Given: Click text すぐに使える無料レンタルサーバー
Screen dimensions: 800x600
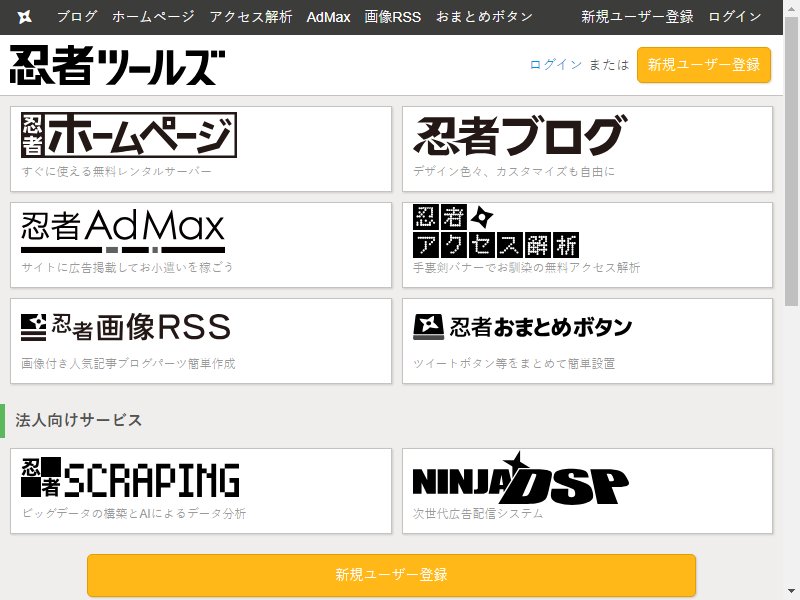Looking at the screenshot, I should [116, 171].
